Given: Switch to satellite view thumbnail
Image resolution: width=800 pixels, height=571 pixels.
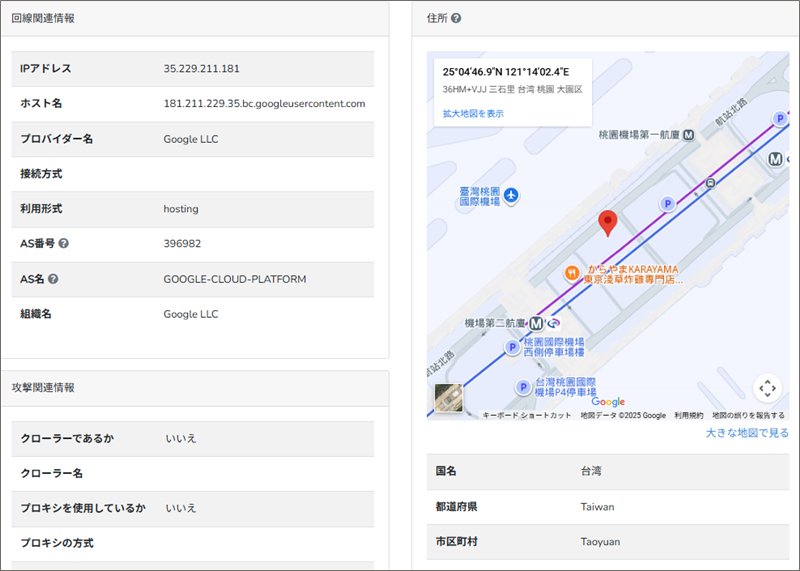Looking at the screenshot, I should [x=449, y=398].
